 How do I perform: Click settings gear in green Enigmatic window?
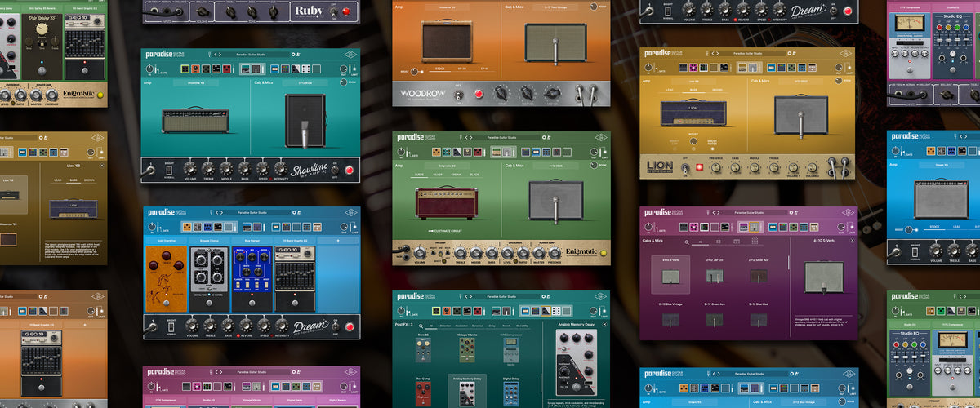point(544,137)
